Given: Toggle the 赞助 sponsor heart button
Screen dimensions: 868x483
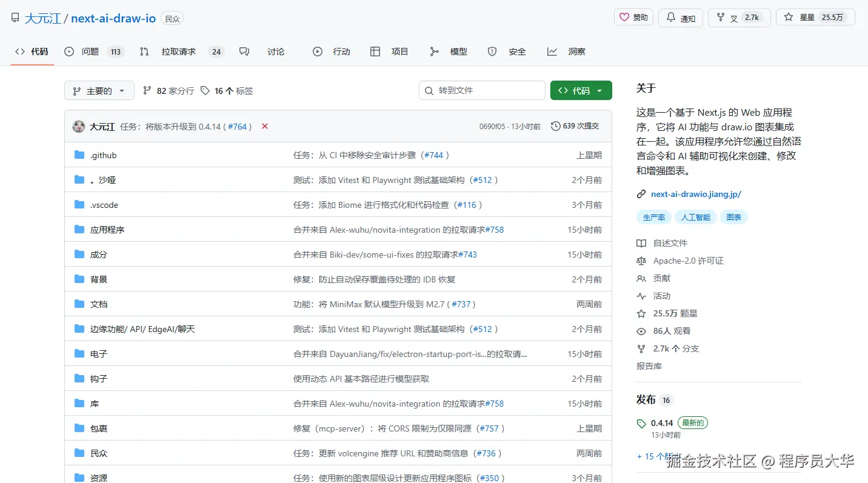Looking at the screenshot, I should point(633,18).
